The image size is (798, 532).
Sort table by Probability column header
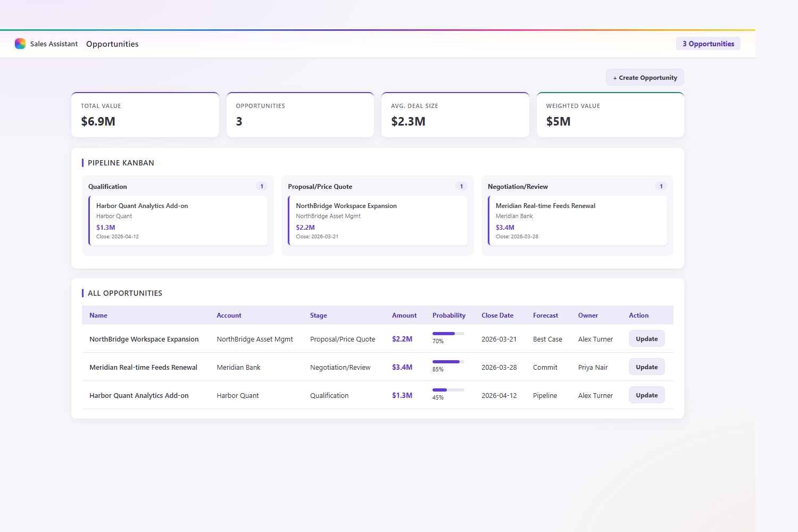point(449,315)
